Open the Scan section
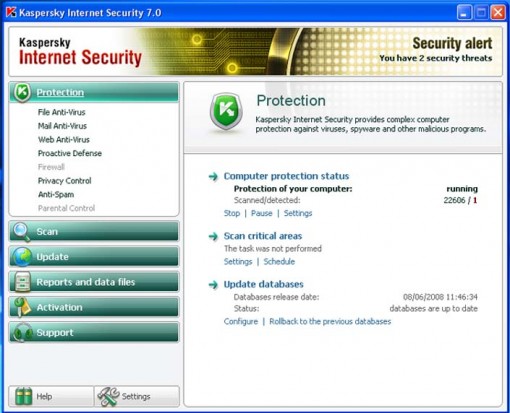This screenshot has height=413, width=510. (94, 231)
